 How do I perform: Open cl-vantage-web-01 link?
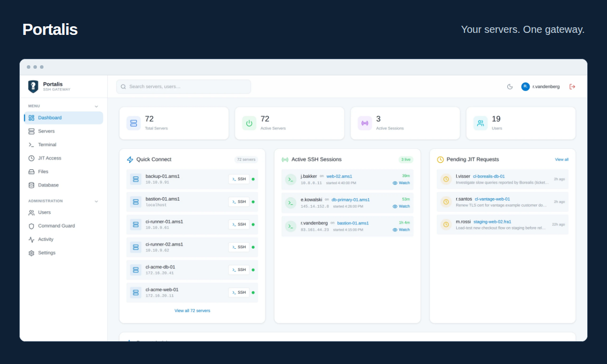point(492,199)
